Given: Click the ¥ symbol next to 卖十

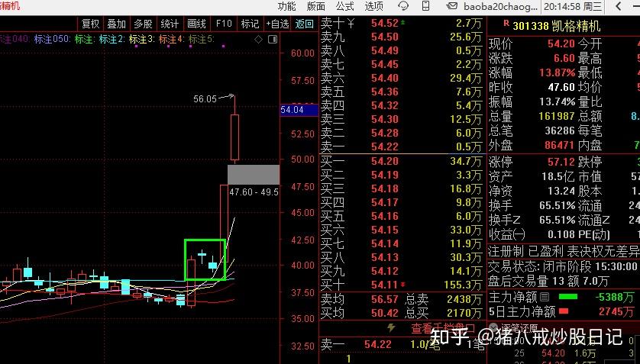Looking at the screenshot, I should (x=351, y=24).
